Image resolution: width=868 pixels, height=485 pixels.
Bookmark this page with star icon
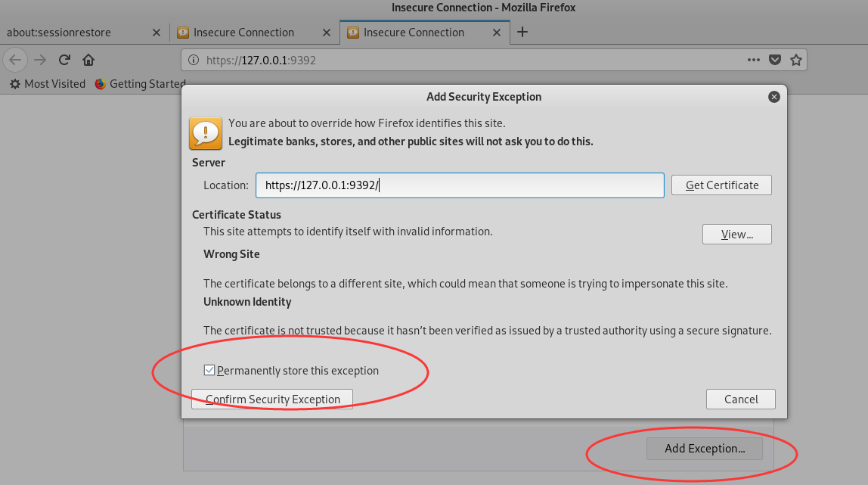796,60
